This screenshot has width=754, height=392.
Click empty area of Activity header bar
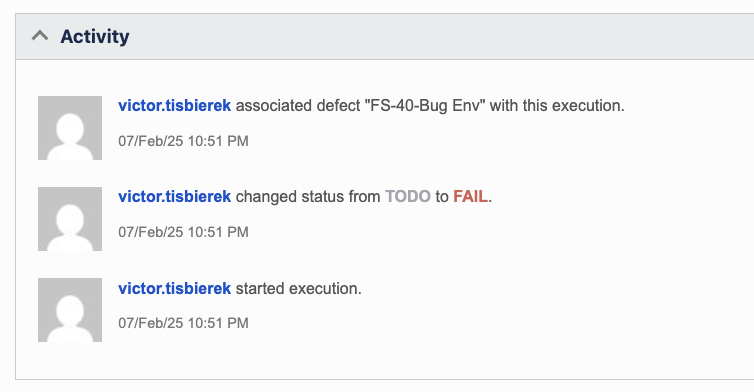(x=433, y=37)
